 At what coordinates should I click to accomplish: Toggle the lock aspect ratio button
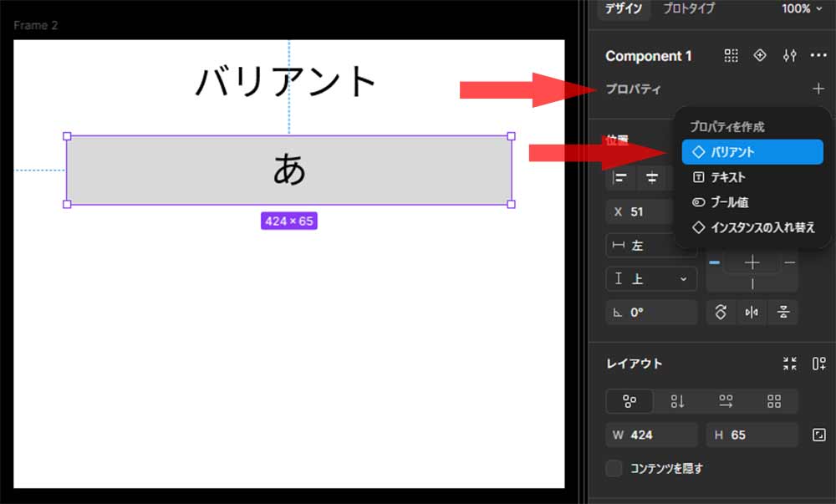pos(818,435)
